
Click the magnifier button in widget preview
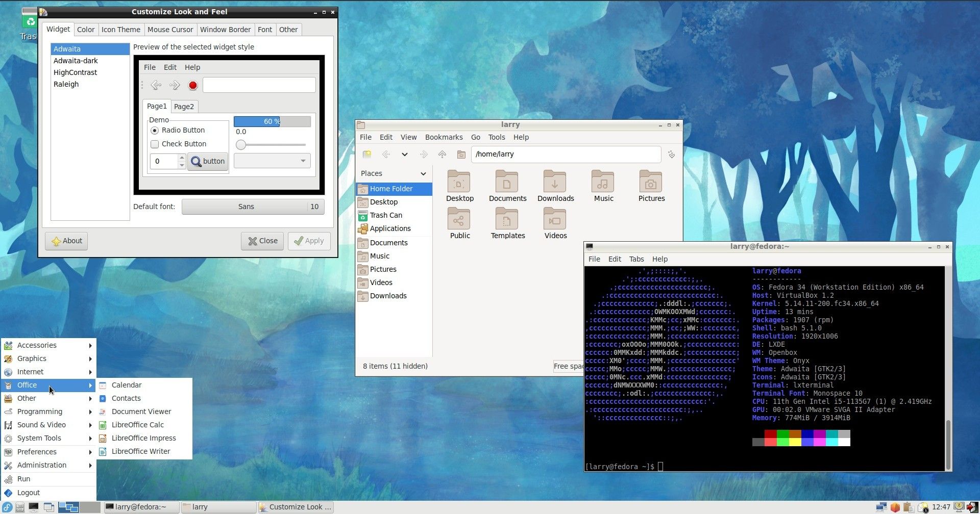pos(197,161)
